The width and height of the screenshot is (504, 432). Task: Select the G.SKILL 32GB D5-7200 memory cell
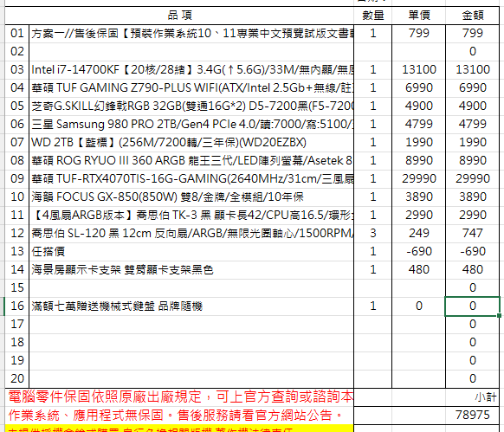tap(191, 106)
